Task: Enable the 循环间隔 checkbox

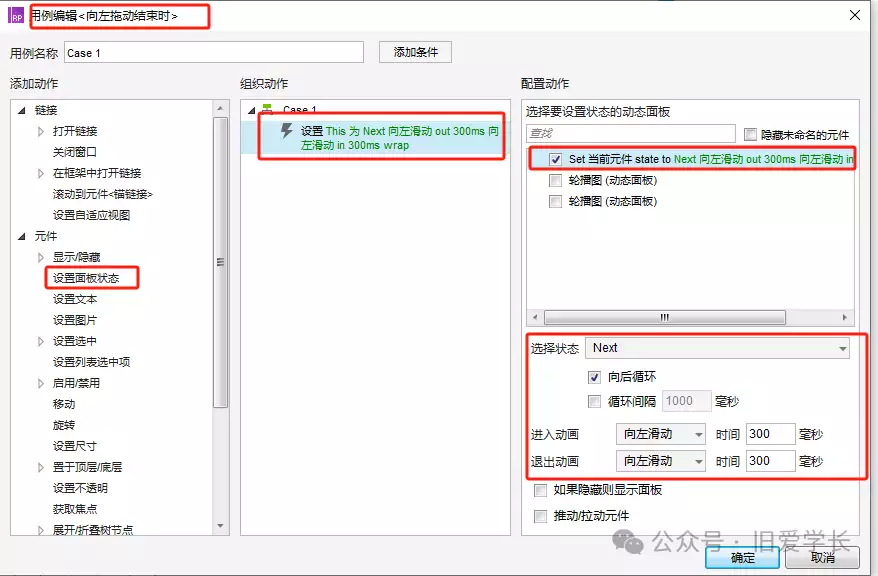Action: (594, 401)
